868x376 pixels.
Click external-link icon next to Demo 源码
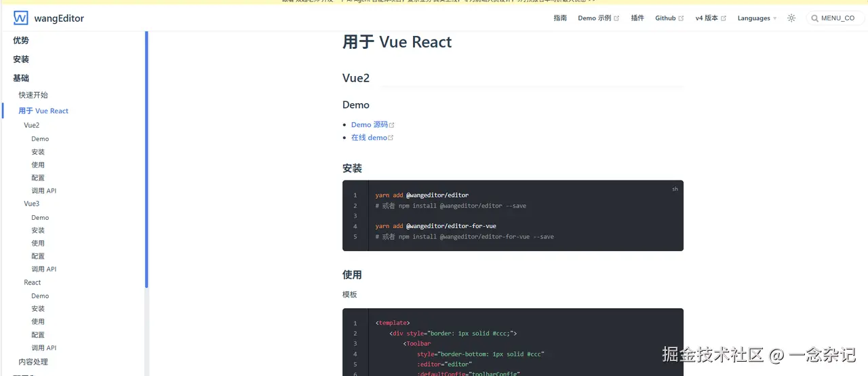coord(392,125)
